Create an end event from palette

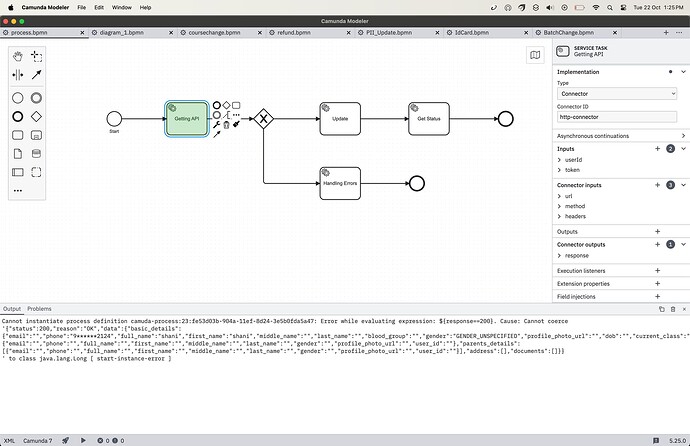[x=18, y=117]
